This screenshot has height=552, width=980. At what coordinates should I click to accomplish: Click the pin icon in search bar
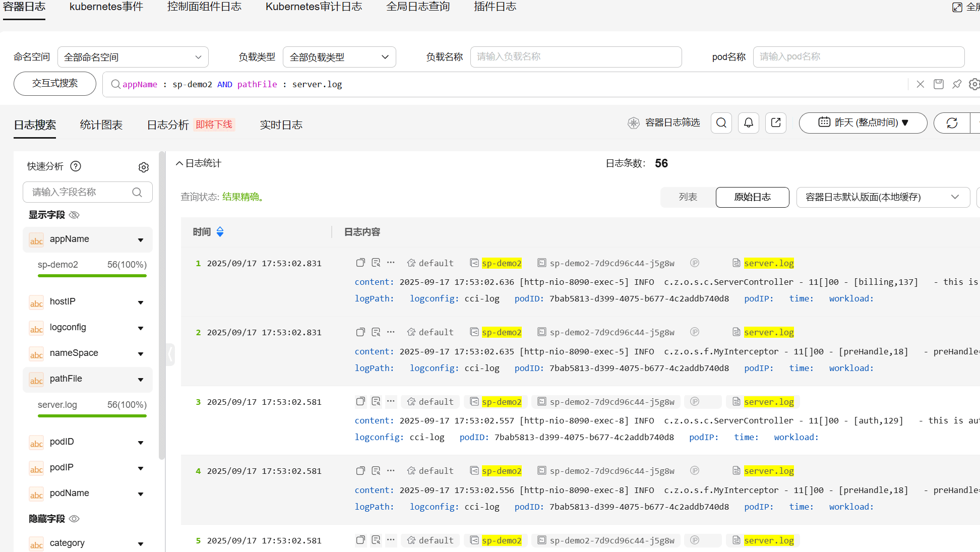click(x=957, y=84)
